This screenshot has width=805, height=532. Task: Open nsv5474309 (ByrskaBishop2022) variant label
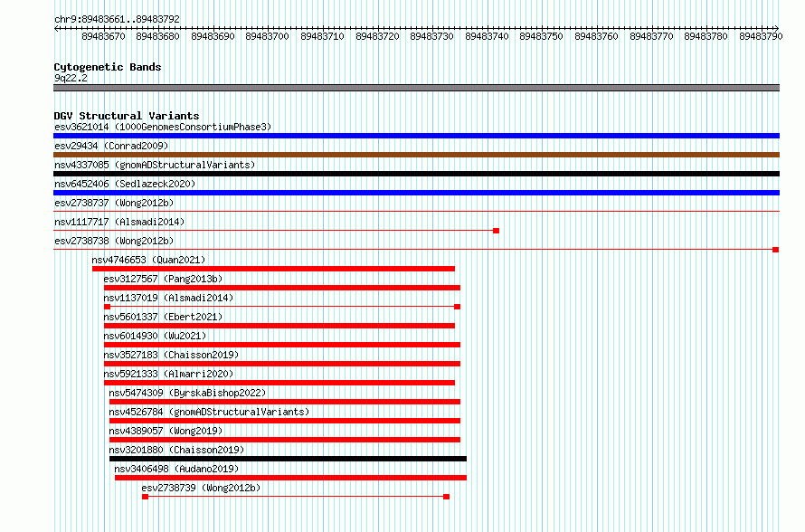click(187, 393)
